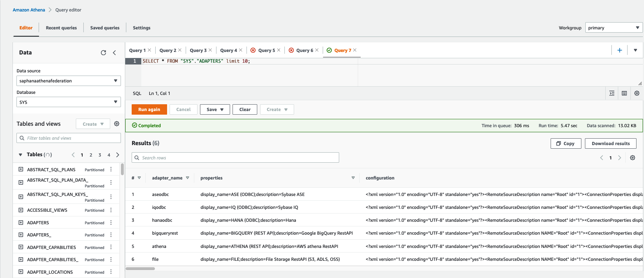The height and width of the screenshot is (278, 644).
Task: Expand the ABSTRACT_SQL_PLANS table
Action: click(21, 169)
